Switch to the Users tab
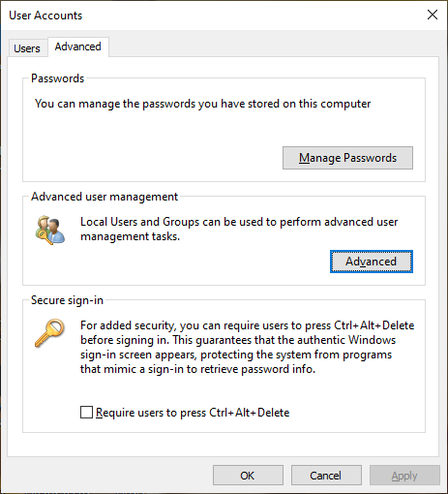Image resolution: width=448 pixels, height=494 pixels. 27,48
